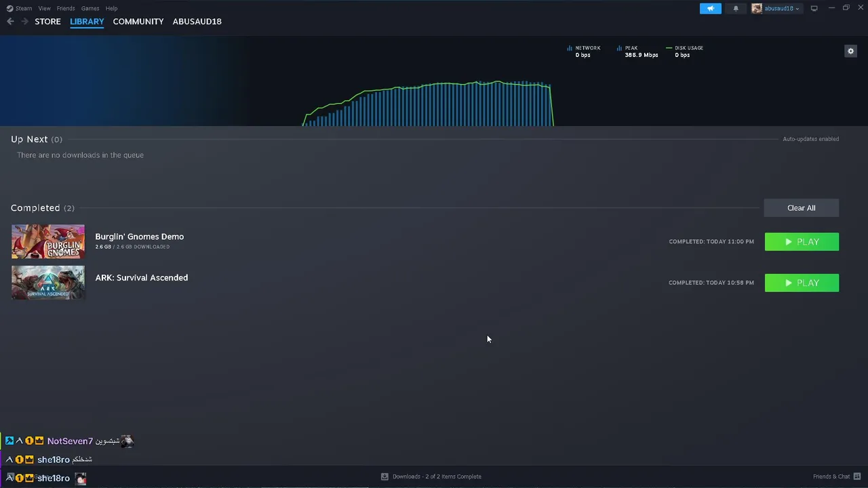Viewport: 868px width, 488px height.
Task: Switch to the LIBRARY tab
Action: coord(87,22)
